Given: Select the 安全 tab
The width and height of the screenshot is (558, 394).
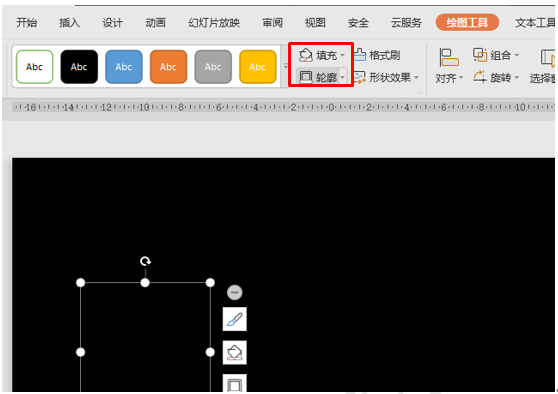Looking at the screenshot, I should point(358,23).
